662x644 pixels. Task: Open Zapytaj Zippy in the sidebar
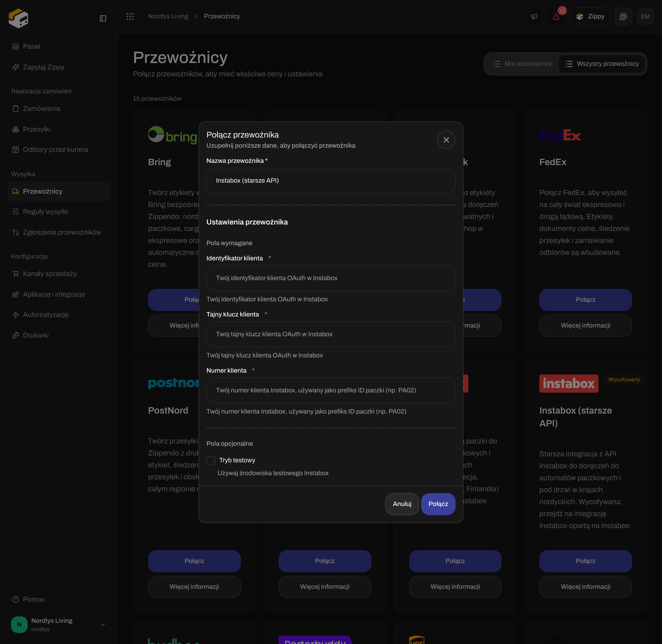pos(59,67)
